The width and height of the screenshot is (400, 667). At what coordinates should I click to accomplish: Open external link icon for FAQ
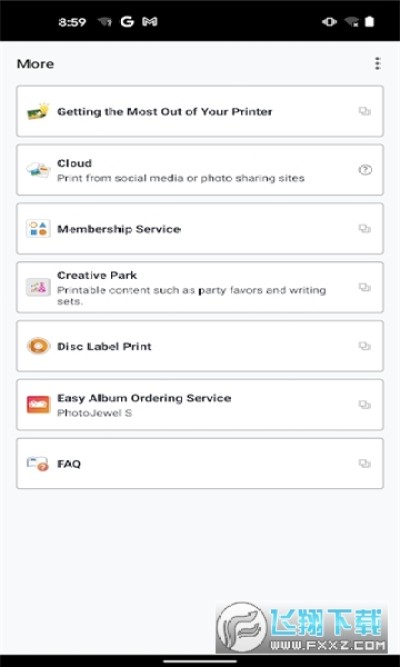tap(365, 463)
